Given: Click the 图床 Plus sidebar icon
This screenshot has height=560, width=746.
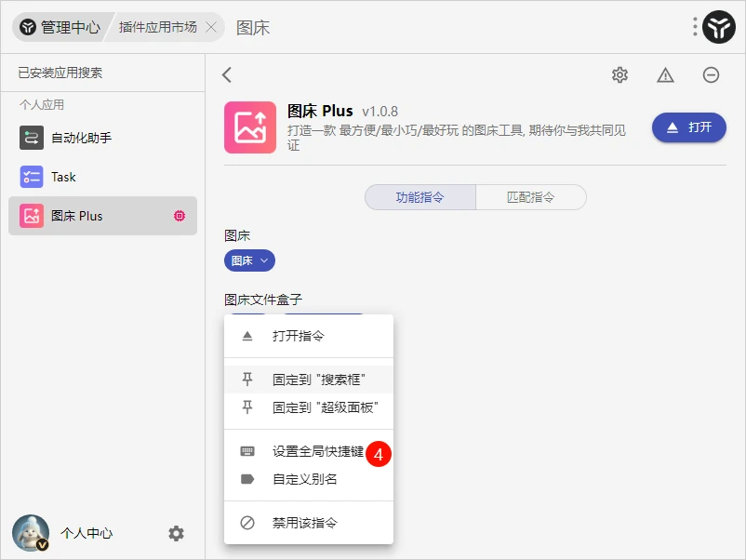Looking at the screenshot, I should pos(32,216).
